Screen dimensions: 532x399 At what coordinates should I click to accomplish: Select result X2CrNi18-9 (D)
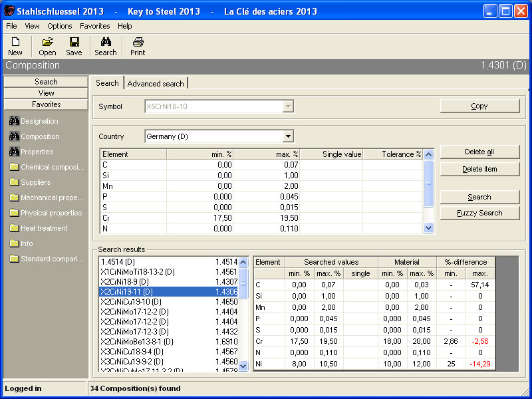[169, 282]
